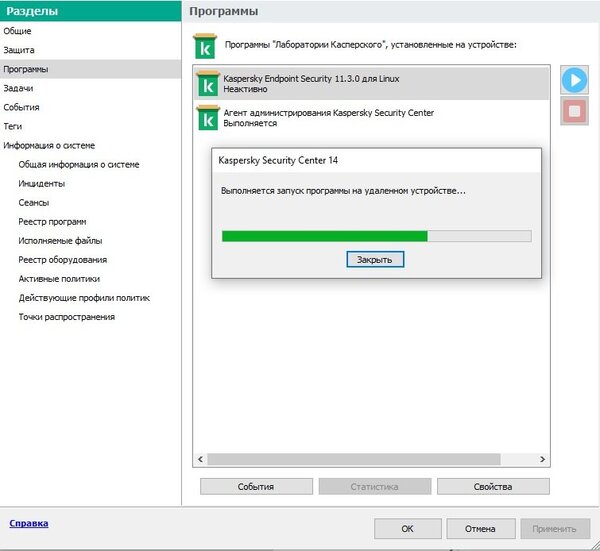This screenshot has height=551, width=600.
Task: Open the Реестр оборудования subsection
Action: (x=63, y=260)
